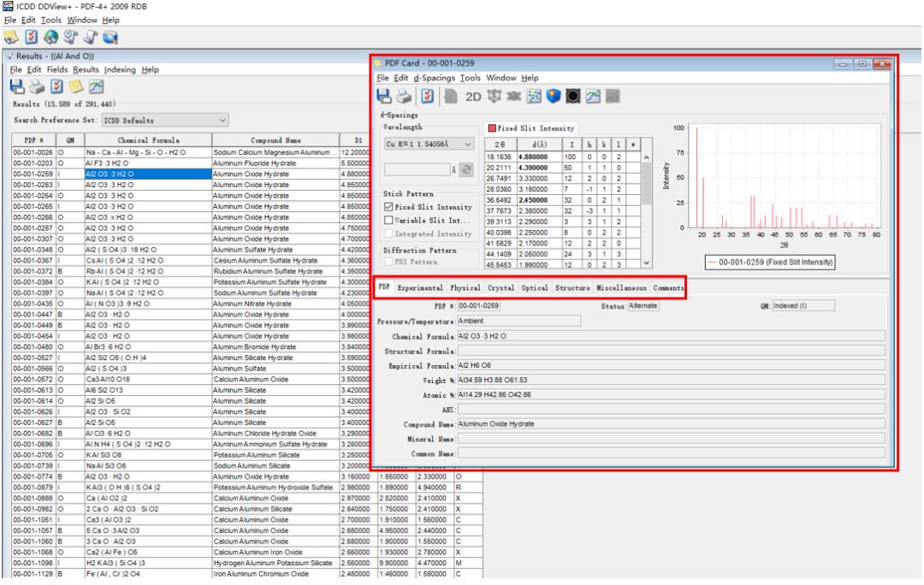Viewport: 924px width, 585px height.
Task: Click the gray bond/atom cluster icon
Action: coord(514,96)
